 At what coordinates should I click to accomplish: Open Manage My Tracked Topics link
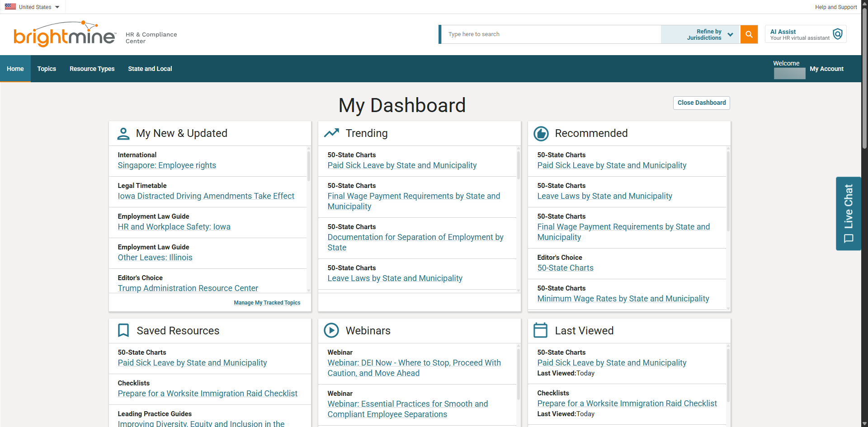pos(267,303)
